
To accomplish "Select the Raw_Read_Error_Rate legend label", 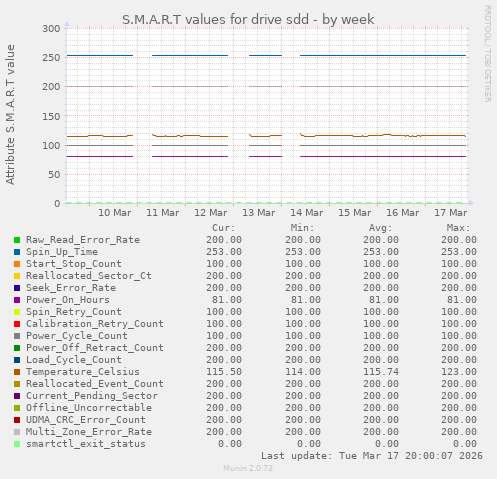I will click(83, 240).
